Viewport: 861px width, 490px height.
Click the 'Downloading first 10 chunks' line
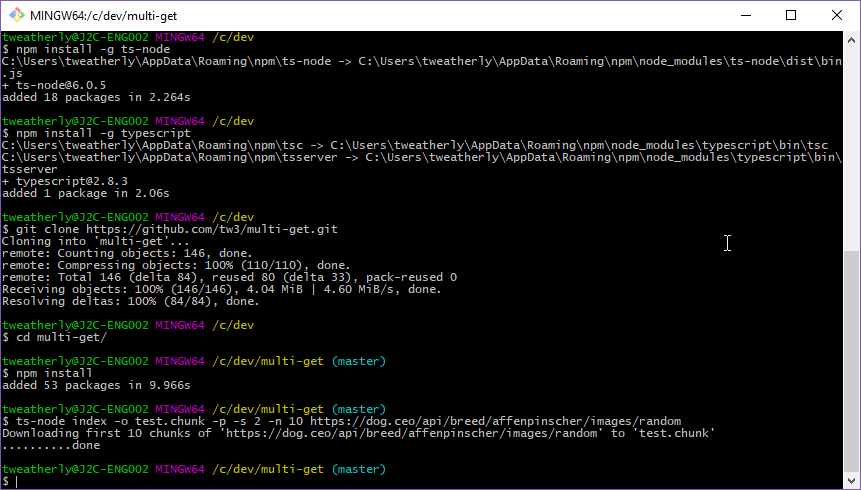[359, 433]
